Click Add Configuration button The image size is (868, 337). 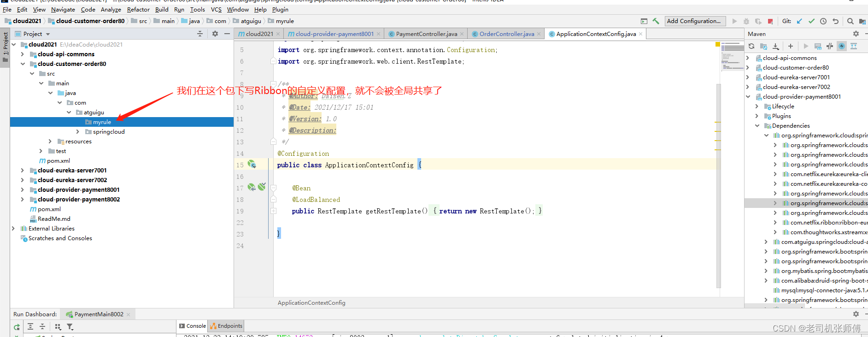tap(695, 21)
